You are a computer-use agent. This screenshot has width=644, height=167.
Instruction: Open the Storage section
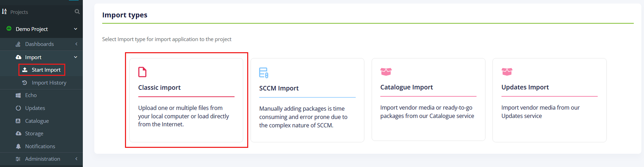(34, 134)
